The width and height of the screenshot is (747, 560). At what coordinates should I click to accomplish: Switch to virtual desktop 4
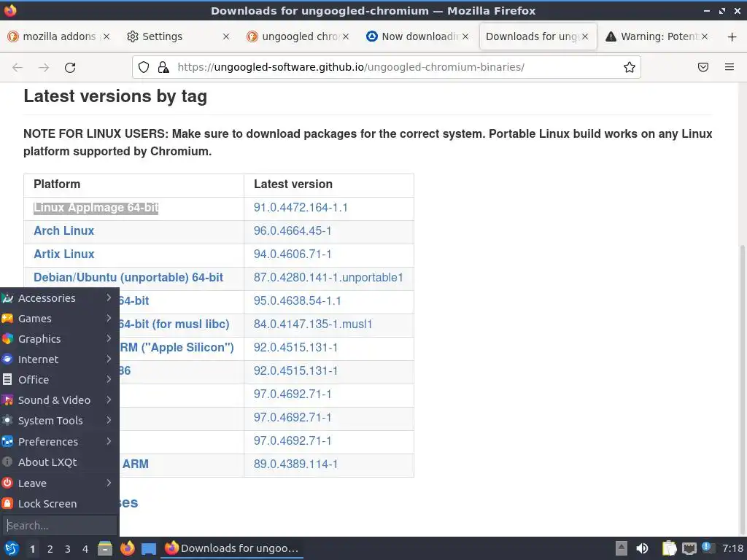[x=85, y=549]
